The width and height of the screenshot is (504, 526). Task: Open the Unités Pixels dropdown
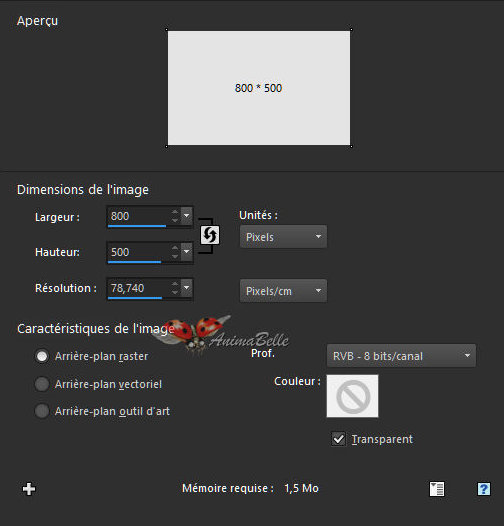point(283,237)
